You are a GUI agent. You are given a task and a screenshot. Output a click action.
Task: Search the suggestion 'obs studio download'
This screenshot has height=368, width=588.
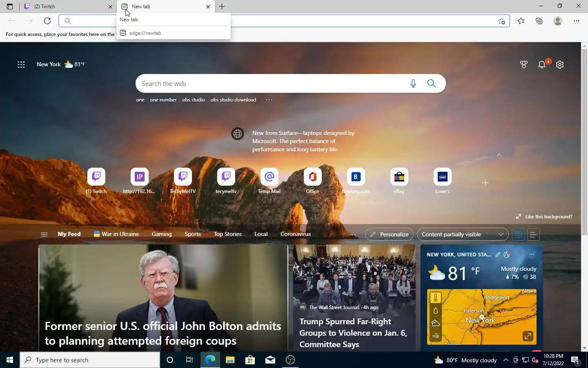233,100
